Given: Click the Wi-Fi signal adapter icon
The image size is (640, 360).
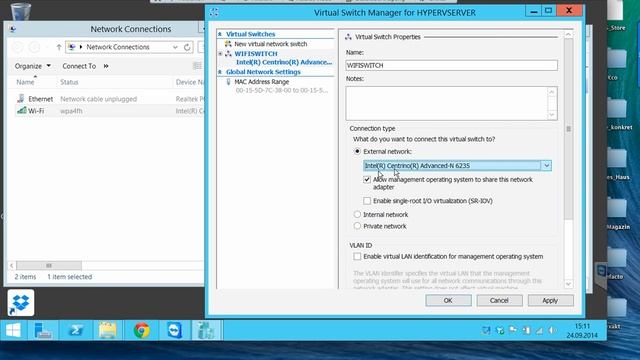Looking at the screenshot, I should [22, 110].
